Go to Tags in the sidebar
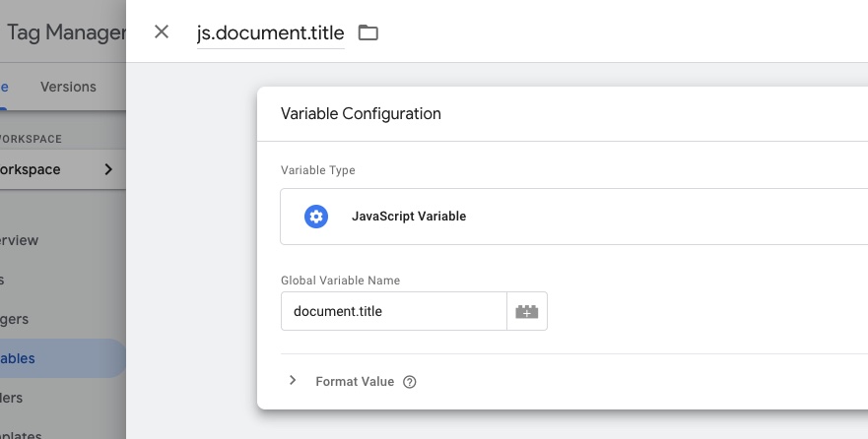Viewport: 868px width, 439px height. coord(4,280)
